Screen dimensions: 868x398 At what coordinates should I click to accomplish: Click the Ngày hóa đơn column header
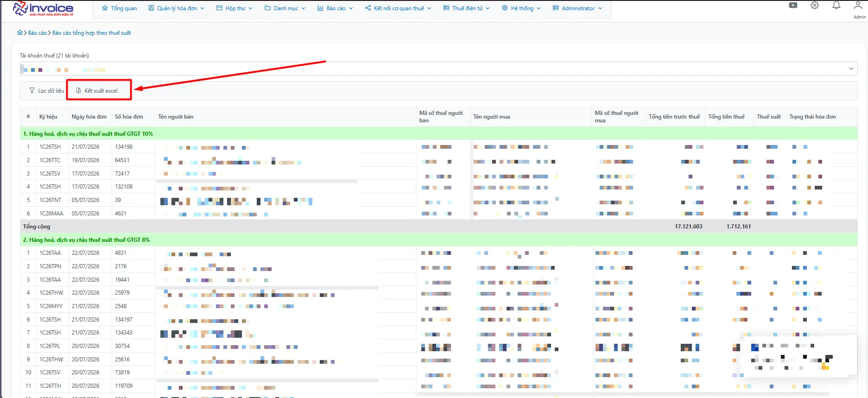coord(89,117)
